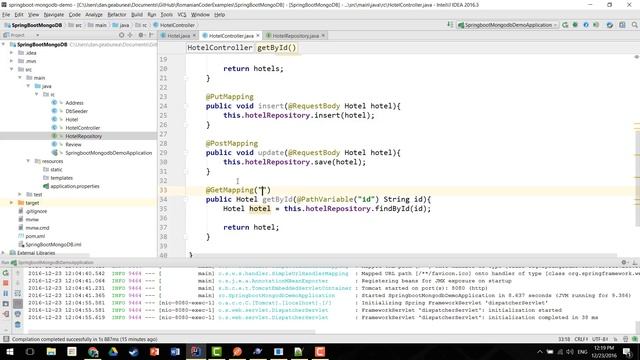Click Down the Stack Trace arrow
Viewport: 640px width, 360px height.
(x=18, y=283)
